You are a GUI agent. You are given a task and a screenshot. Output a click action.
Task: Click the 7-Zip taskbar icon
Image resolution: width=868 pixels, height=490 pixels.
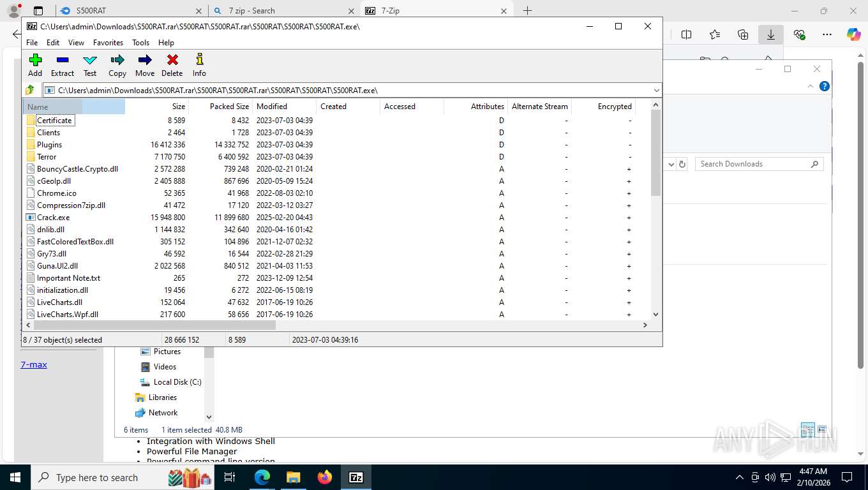pyautogui.click(x=355, y=477)
